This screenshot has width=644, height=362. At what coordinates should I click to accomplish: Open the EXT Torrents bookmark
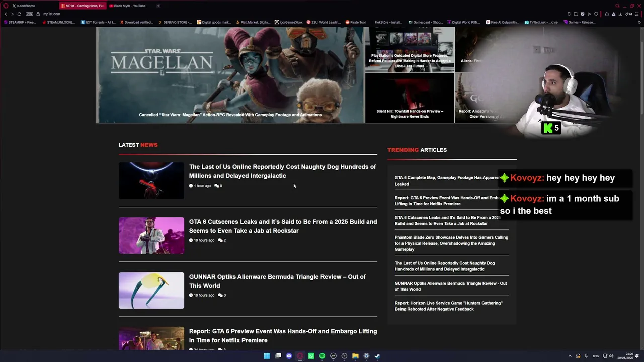pyautogui.click(x=99, y=22)
